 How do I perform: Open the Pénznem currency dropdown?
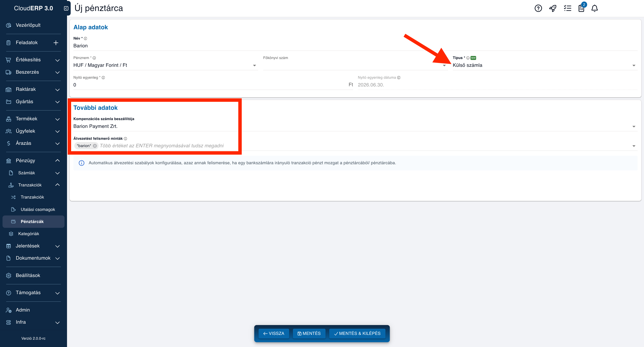[166, 65]
